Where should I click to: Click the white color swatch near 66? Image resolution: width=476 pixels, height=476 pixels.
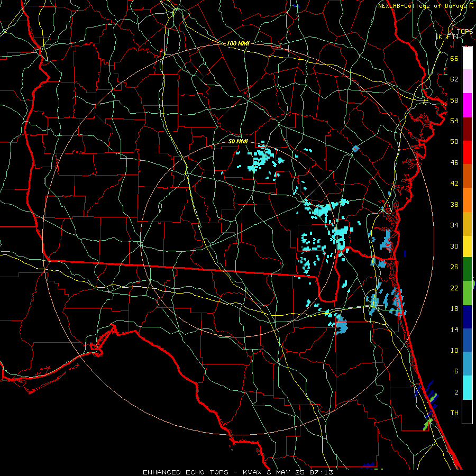pos(467,58)
